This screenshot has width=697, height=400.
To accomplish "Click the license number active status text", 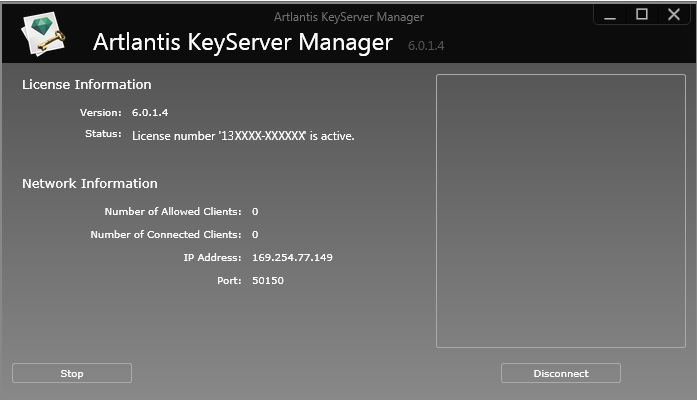I will (x=243, y=136).
